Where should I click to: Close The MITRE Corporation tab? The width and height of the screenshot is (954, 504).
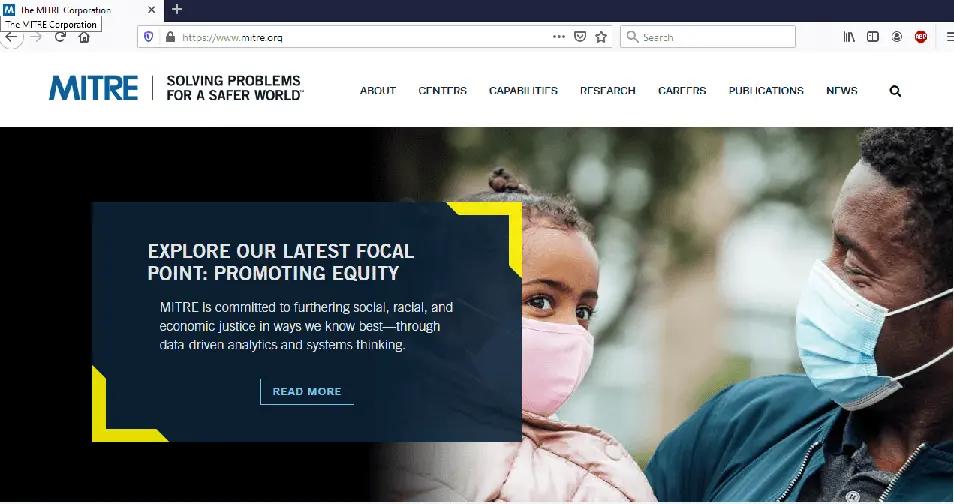pyautogui.click(x=151, y=10)
